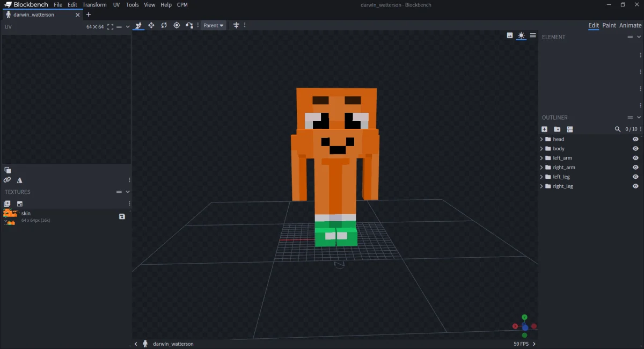Collapse the UV panel

128,26
